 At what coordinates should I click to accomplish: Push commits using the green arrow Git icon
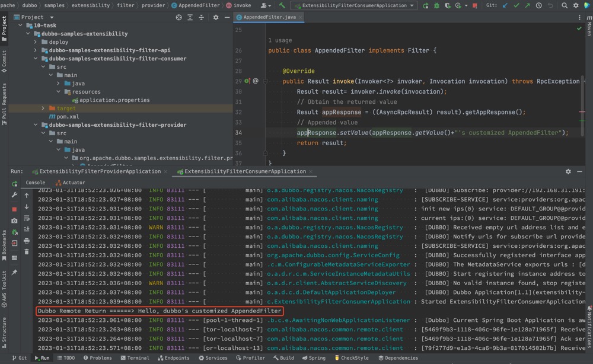[527, 5]
